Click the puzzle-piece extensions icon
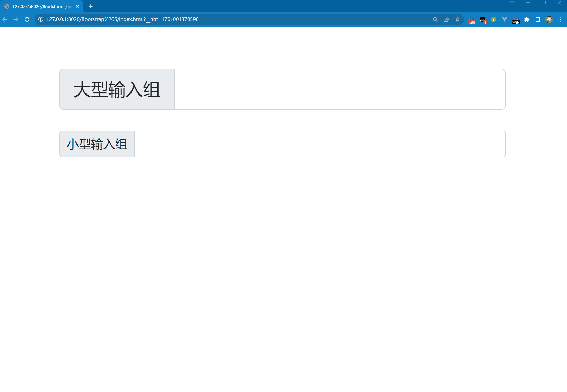Viewport: 567px width, 392px height. [x=527, y=20]
